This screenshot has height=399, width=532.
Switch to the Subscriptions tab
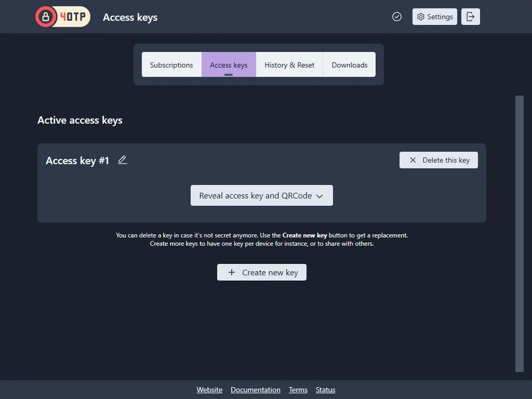point(171,64)
